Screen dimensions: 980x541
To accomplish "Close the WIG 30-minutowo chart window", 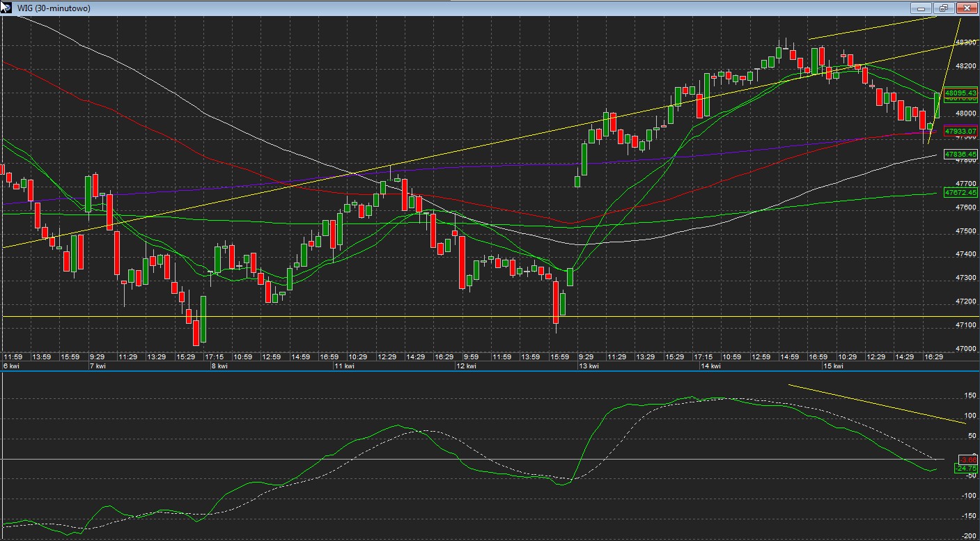I will [x=967, y=8].
